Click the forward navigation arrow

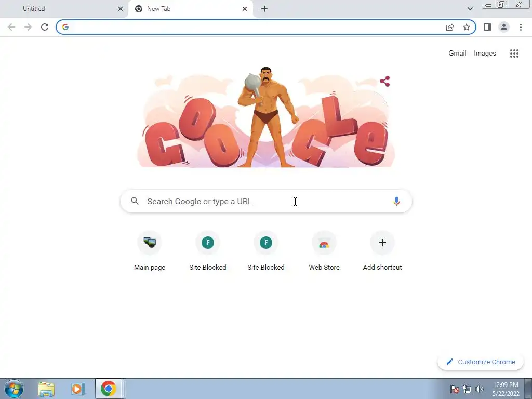(28, 27)
